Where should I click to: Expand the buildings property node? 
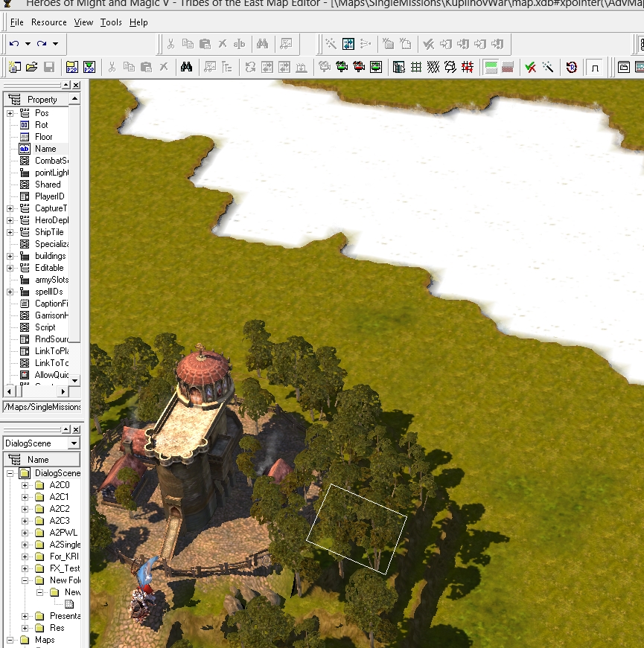(10, 256)
